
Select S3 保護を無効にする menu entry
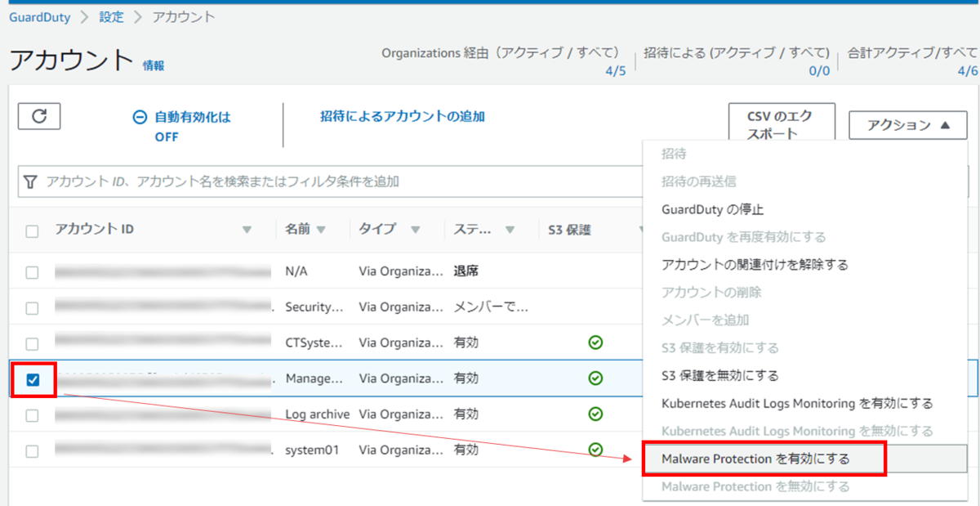click(719, 376)
